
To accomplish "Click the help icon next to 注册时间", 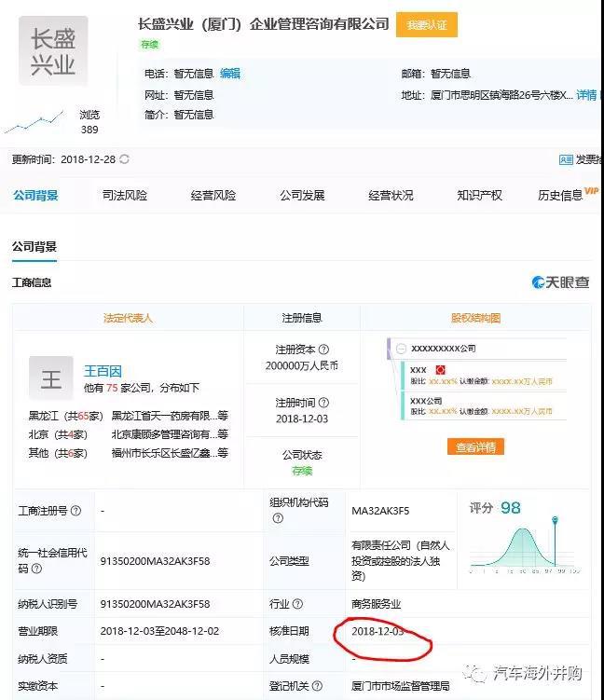I will pos(324,403).
